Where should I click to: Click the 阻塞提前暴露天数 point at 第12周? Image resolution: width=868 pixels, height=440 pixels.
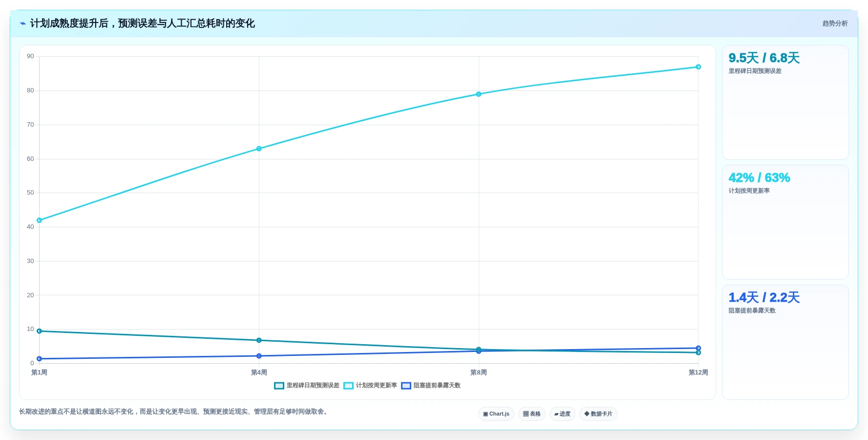pyautogui.click(x=699, y=348)
